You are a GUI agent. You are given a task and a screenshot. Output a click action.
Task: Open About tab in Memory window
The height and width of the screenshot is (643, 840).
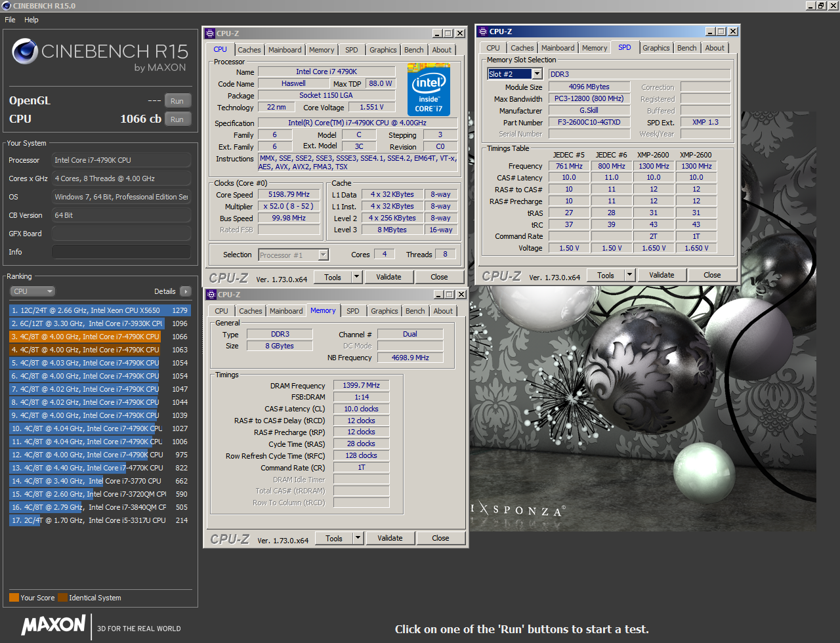[443, 311]
